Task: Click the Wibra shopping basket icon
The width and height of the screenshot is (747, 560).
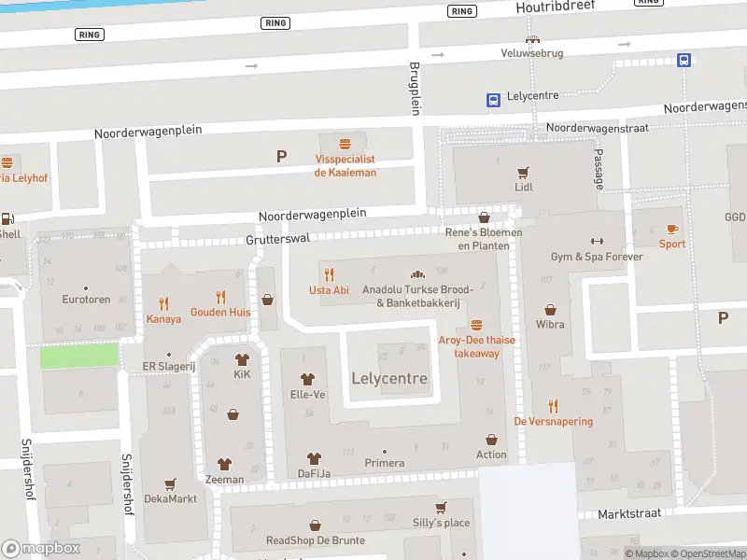Action: pyautogui.click(x=550, y=310)
